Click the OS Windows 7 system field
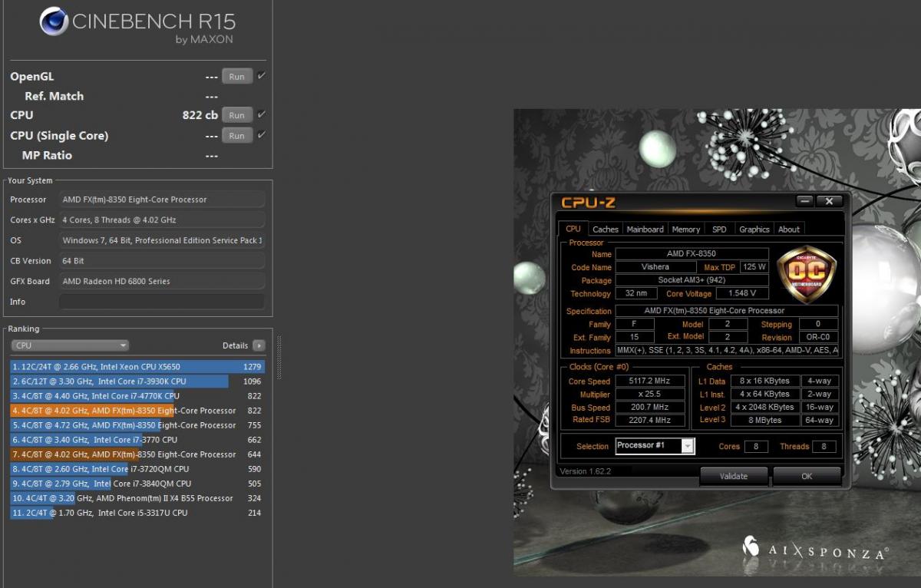Image resolution: width=921 pixels, height=588 pixels. [x=162, y=240]
